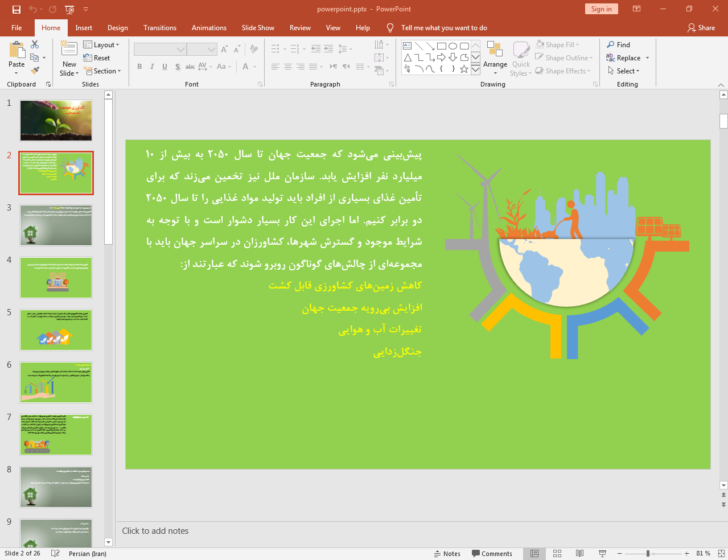Clear all formatting with the eraser A icon
The image size is (728, 560).
tap(254, 50)
